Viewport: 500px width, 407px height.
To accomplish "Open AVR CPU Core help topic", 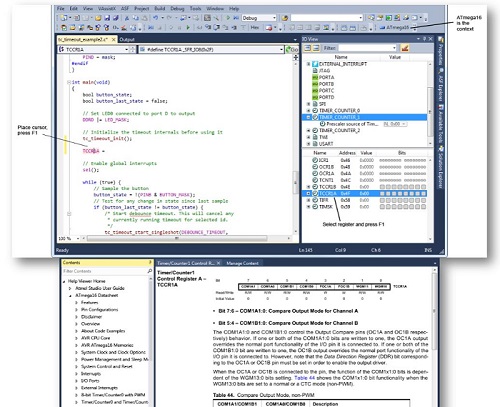I will click(95, 338).
